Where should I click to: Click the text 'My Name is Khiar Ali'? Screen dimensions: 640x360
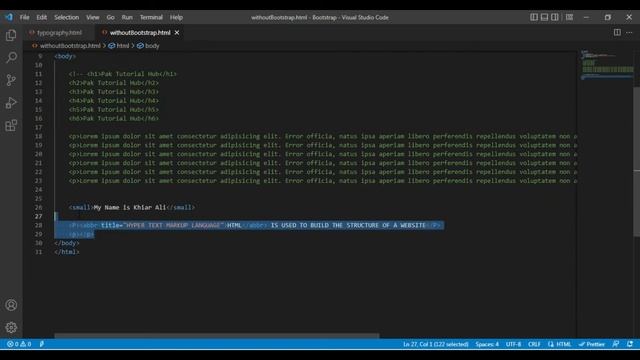130,207
